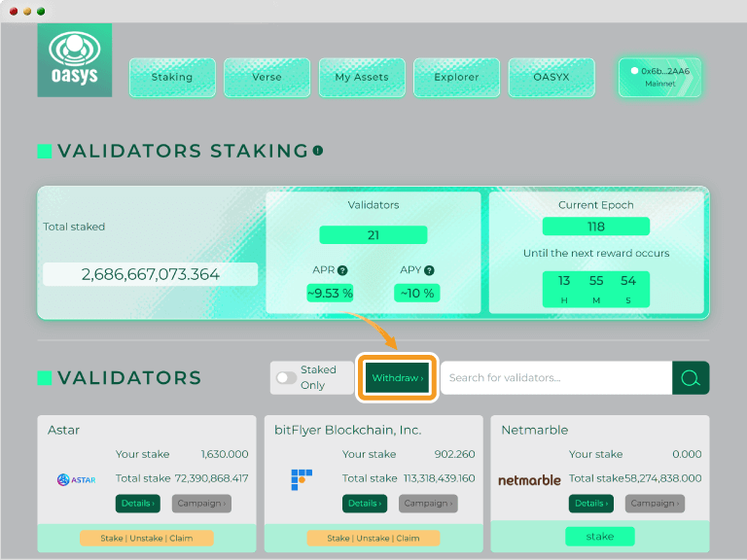Open the Verse tab

click(267, 77)
